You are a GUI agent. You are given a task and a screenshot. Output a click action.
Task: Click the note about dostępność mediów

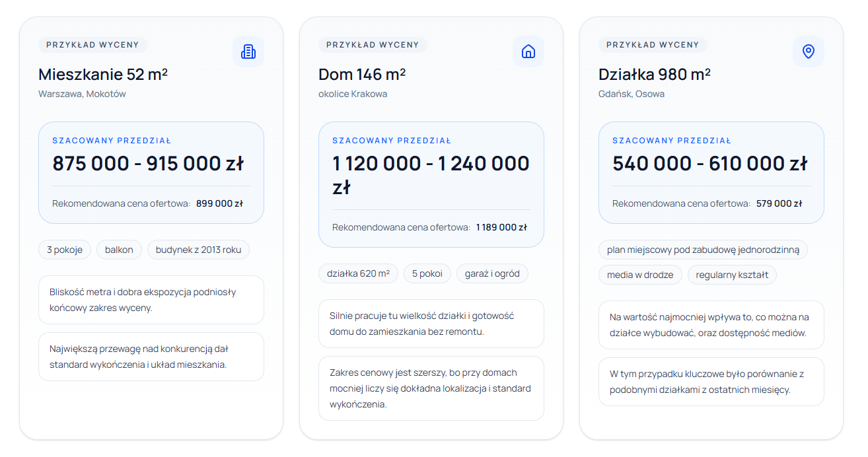click(711, 325)
